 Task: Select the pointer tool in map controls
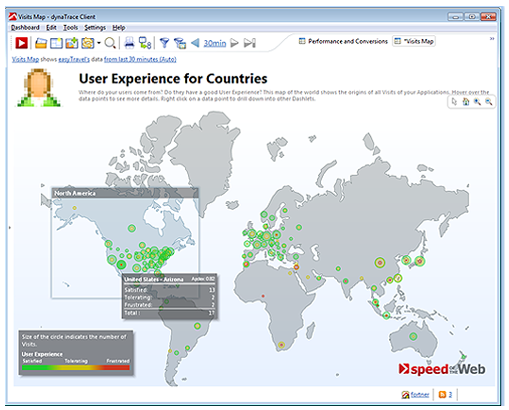click(x=454, y=102)
